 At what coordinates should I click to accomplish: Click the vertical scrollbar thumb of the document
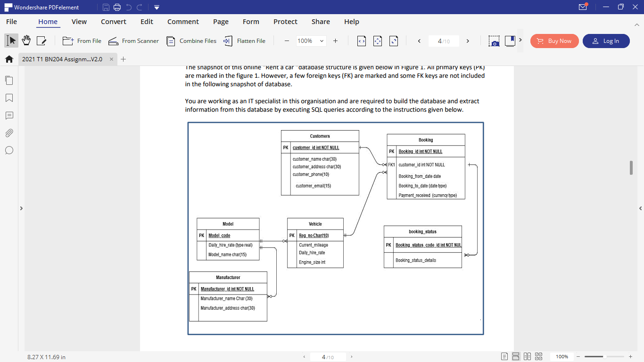click(631, 168)
